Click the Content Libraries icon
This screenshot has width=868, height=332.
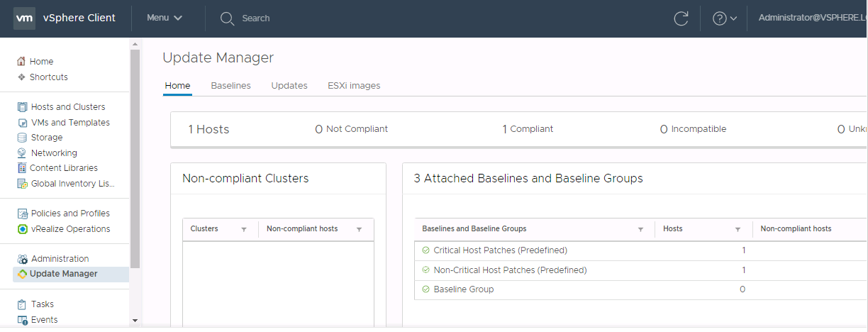(x=23, y=168)
